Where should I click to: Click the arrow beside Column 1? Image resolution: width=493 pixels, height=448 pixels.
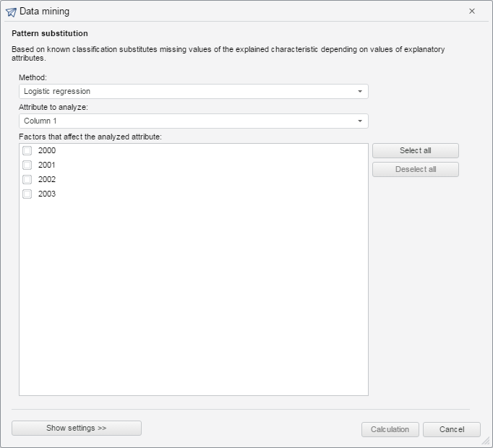pos(360,121)
